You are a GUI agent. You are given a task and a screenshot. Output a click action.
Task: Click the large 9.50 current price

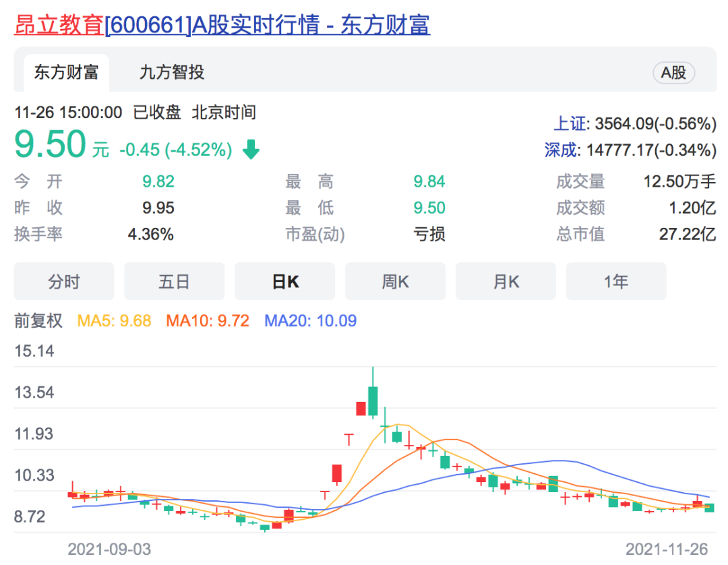click(x=51, y=145)
